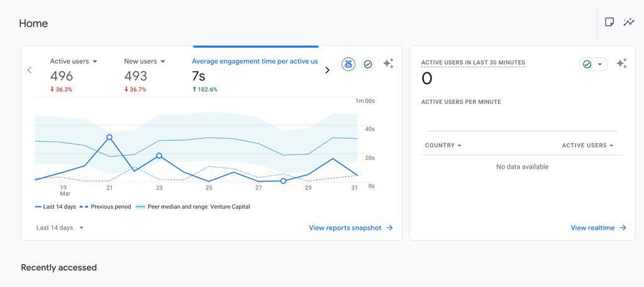644x287 pixels.
Task: Open View reports snapshot link
Action: coord(351,228)
